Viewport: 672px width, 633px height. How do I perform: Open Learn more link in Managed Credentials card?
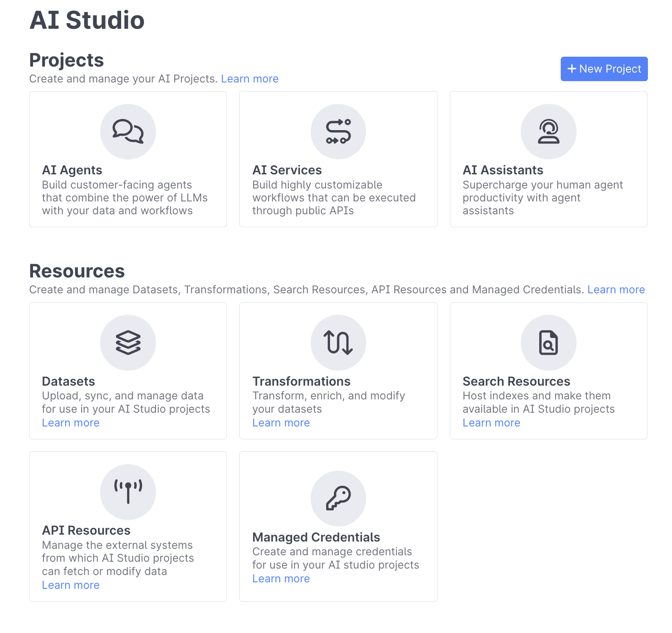click(281, 579)
